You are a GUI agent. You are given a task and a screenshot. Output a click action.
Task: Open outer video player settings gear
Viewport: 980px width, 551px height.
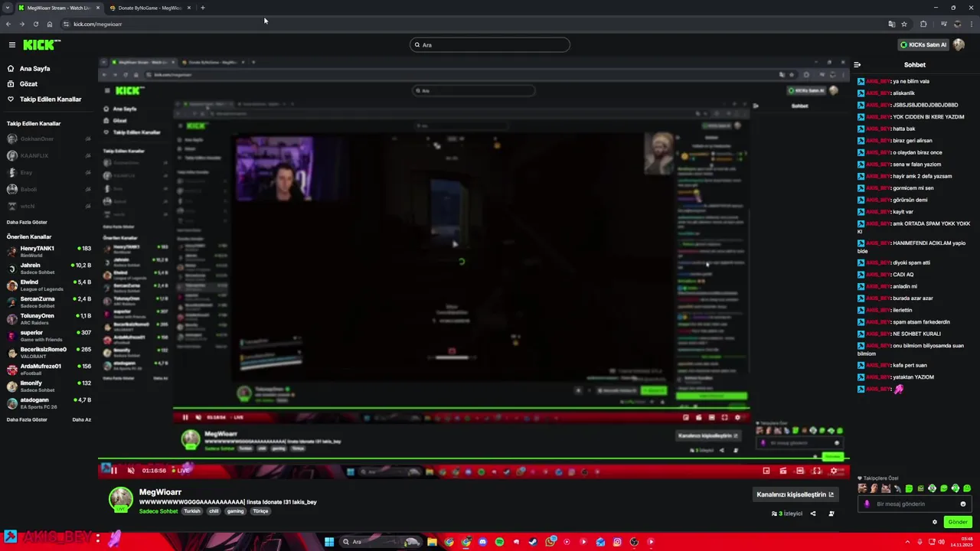[x=834, y=471]
